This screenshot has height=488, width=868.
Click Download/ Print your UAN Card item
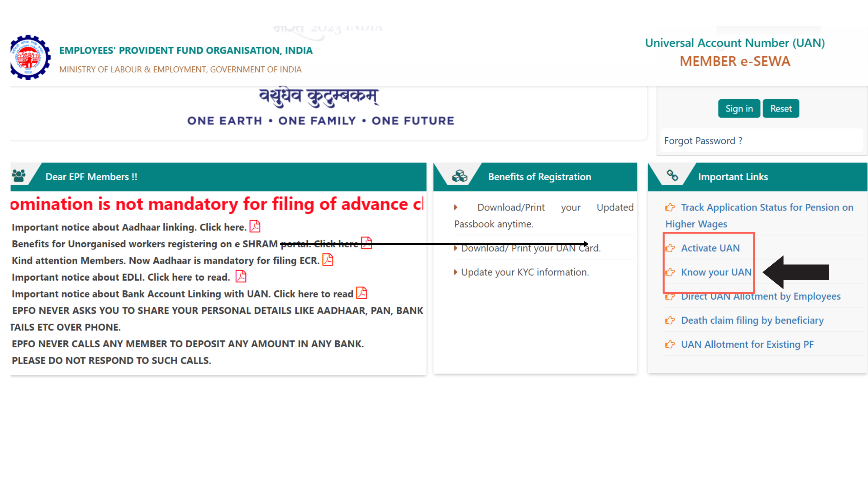coord(531,248)
